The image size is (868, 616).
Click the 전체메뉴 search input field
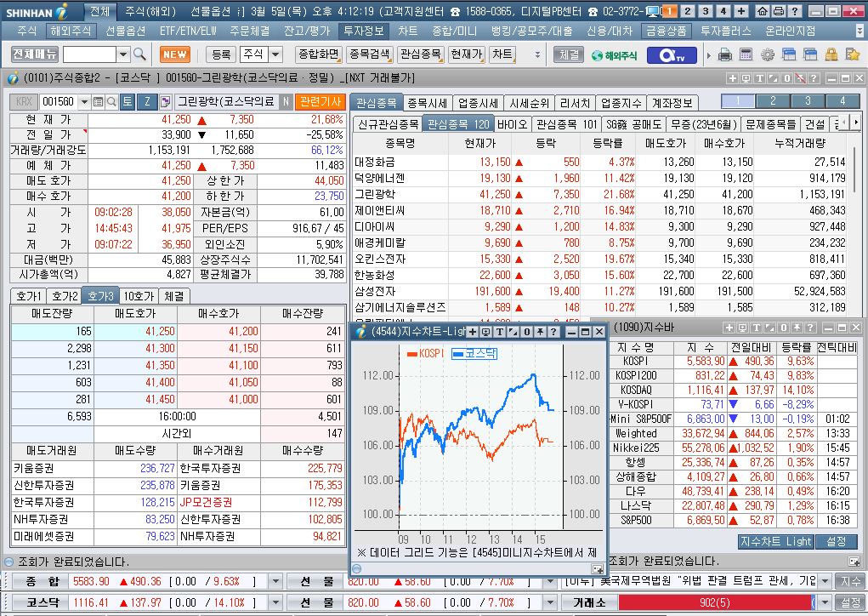click(x=89, y=54)
